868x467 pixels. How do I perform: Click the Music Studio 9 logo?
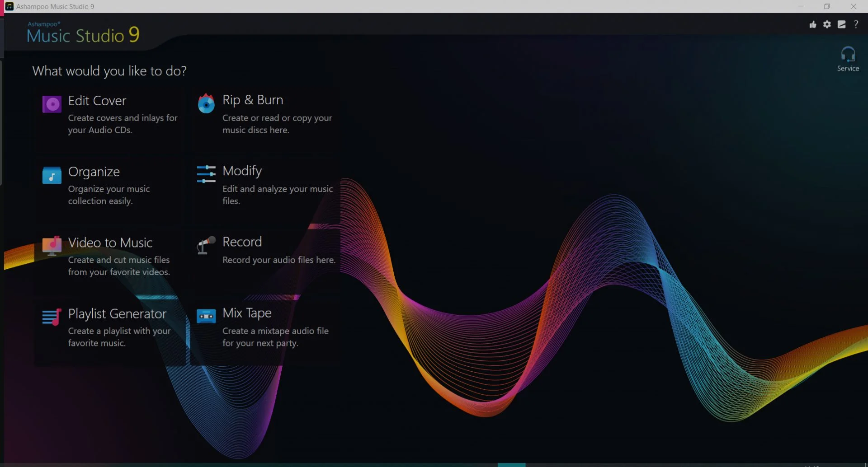[83, 33]
